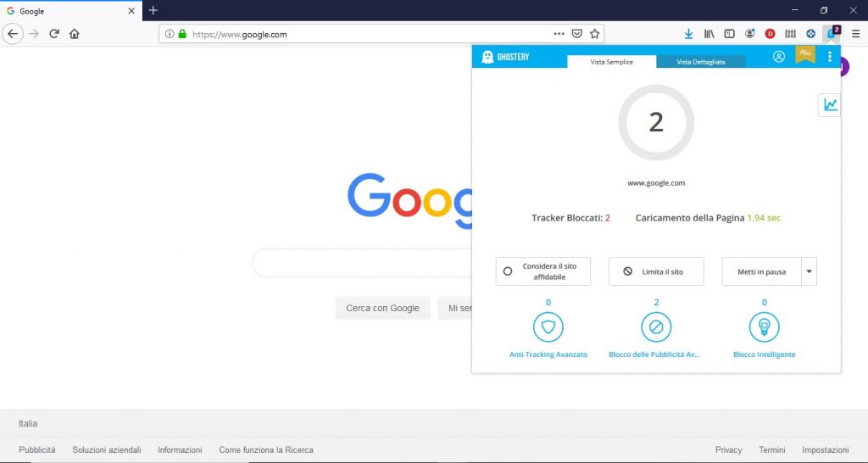Go back with the browser back arrow
The height and width of the screenshot is (463, 868).
(x=13, y=34)
